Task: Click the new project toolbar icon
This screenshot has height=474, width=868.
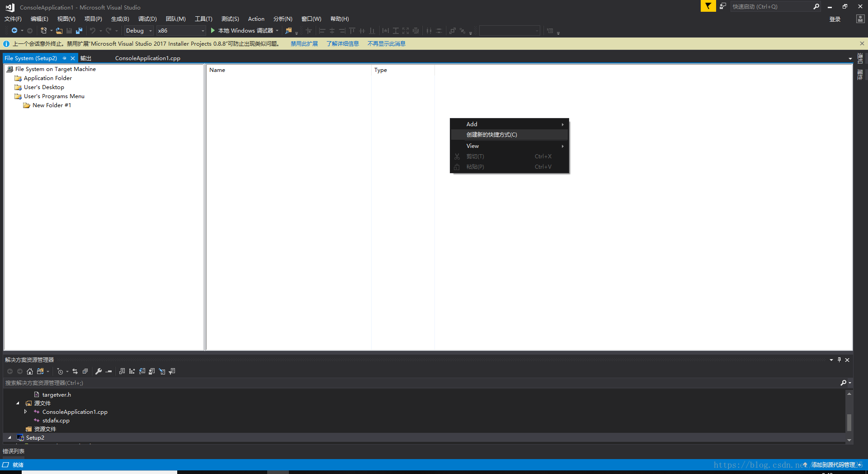Action: pyautogui.click(x=43, y=31)
